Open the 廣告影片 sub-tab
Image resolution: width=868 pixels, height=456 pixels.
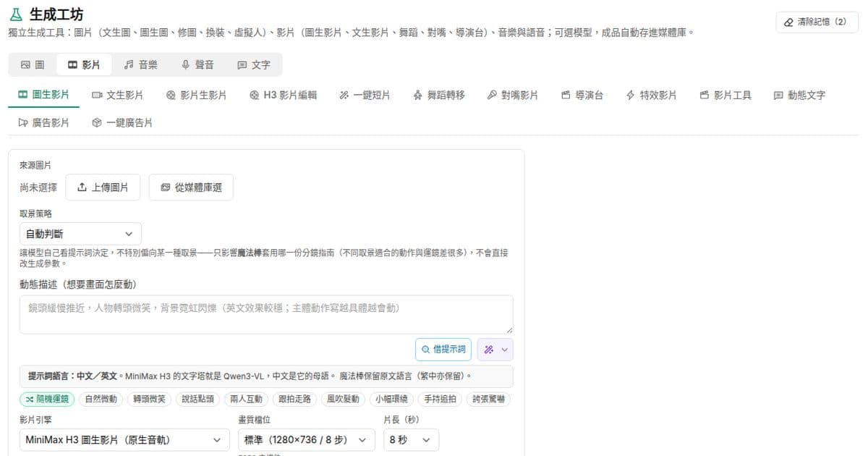tap(44, 123)
